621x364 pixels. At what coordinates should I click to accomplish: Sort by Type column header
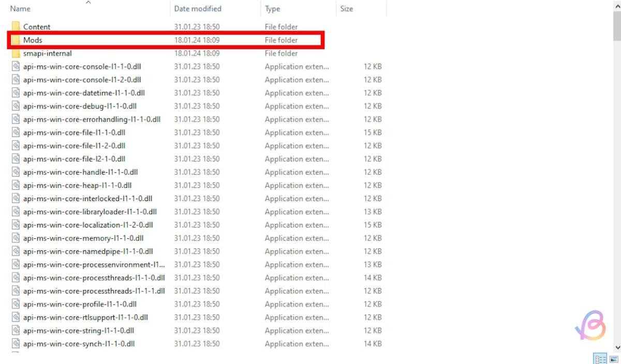click(272, 9)
